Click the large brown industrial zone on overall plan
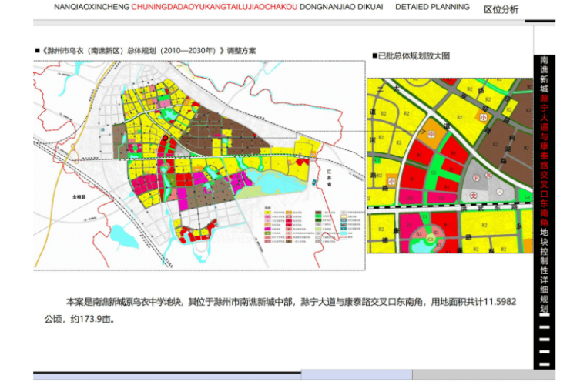 click(231, 123)
